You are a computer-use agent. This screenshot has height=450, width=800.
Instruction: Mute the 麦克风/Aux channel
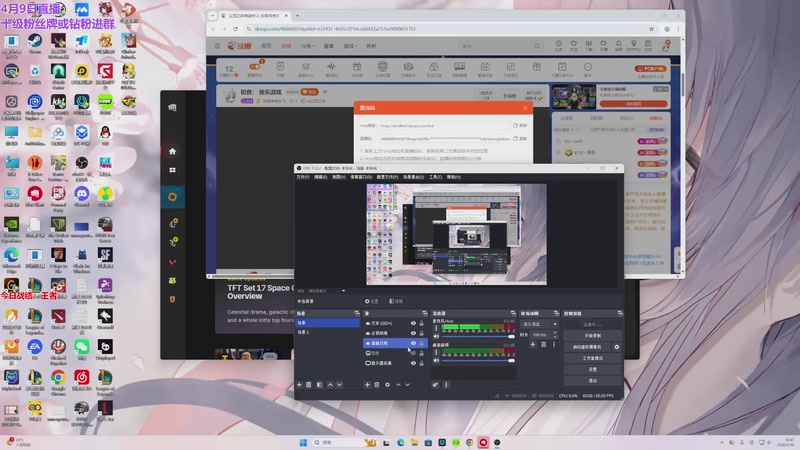tap(436, 336)
